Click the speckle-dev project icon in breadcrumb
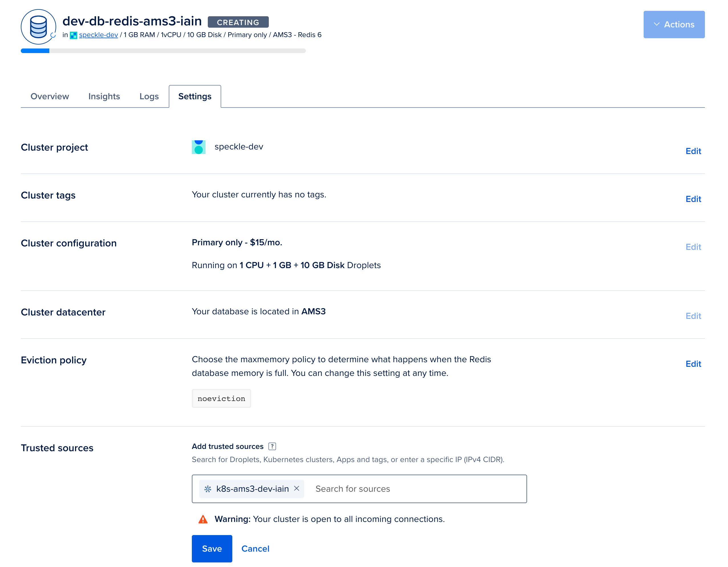The width and height of the screenshot is (728, 567). [73, 35]
